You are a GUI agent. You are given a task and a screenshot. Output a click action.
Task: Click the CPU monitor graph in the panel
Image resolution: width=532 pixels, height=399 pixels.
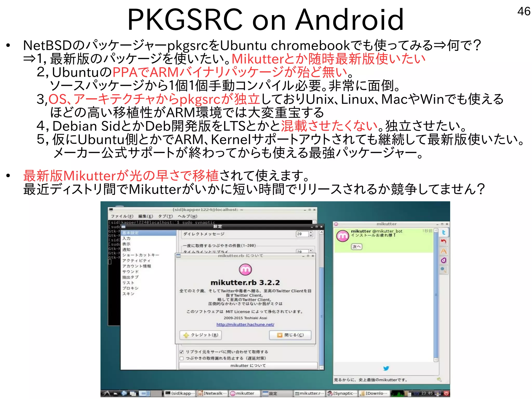397,393
